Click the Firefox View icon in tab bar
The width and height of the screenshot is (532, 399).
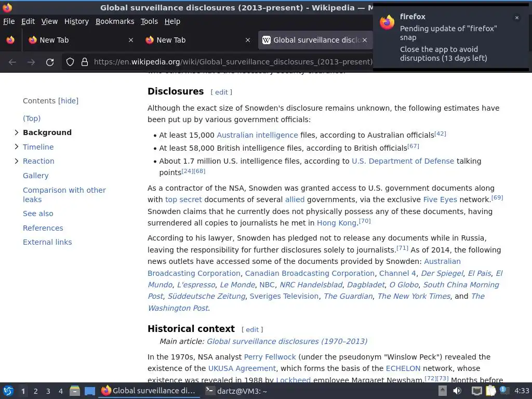click(x=10, y=40)
